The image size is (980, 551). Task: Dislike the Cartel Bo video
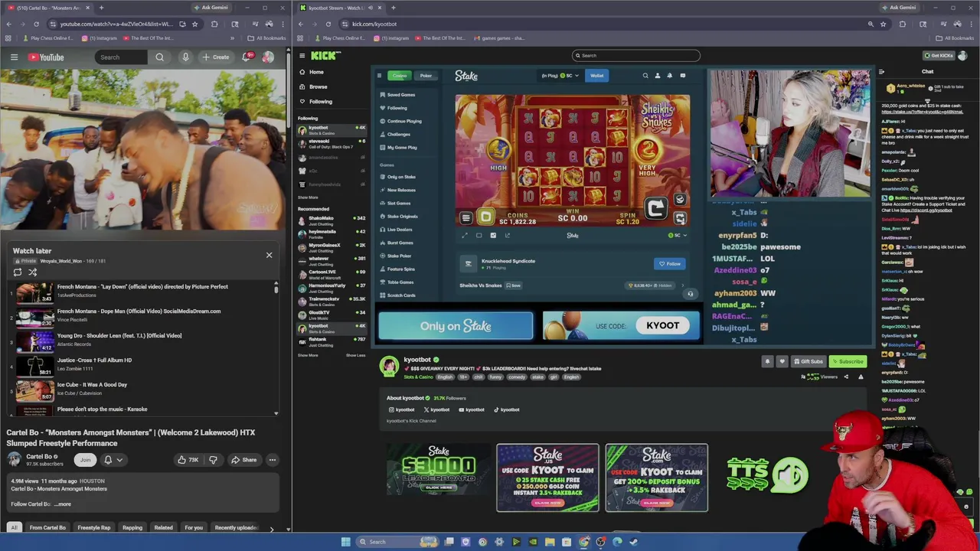pos(214,460)
